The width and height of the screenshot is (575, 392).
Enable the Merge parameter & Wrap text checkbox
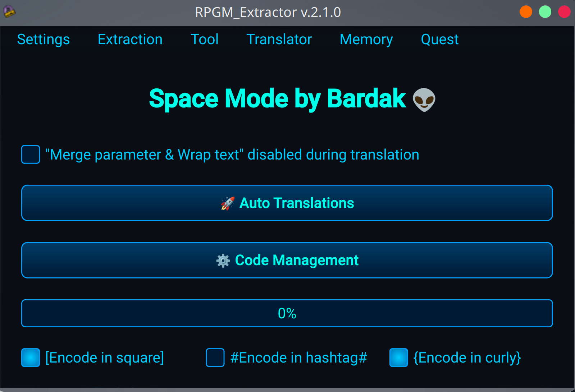31,155
